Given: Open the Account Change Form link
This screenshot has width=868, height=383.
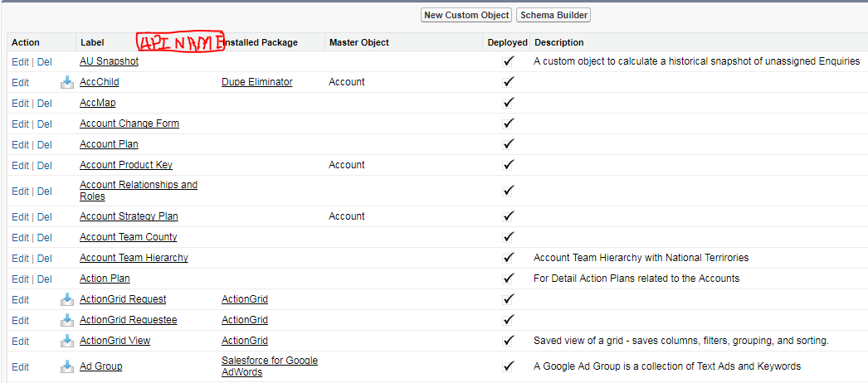Looking at the screenshot, I should pos(129,124).
